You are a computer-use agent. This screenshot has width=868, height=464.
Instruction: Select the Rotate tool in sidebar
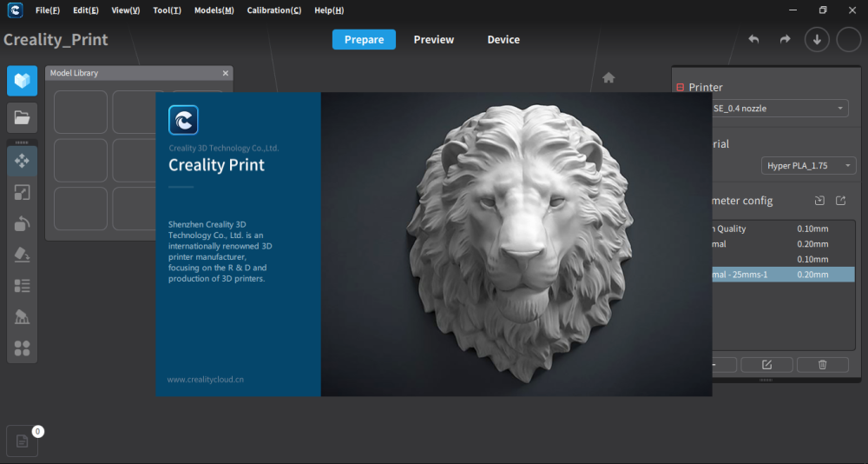pyautogui.click(x=23, y=223)
